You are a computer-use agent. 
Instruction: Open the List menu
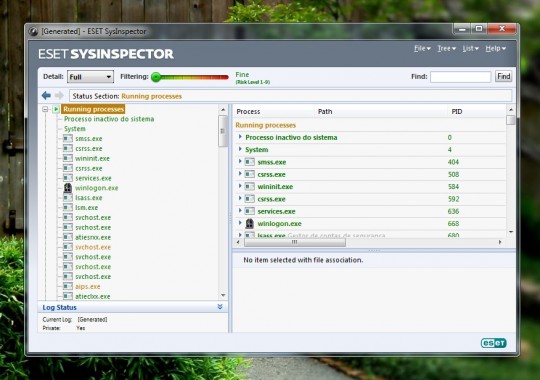click(x=470, y=49)
